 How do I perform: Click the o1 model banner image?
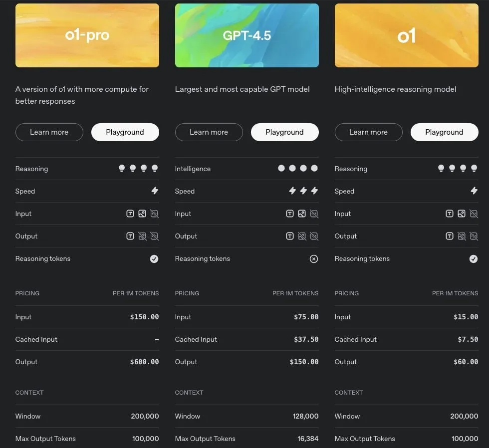406,35
